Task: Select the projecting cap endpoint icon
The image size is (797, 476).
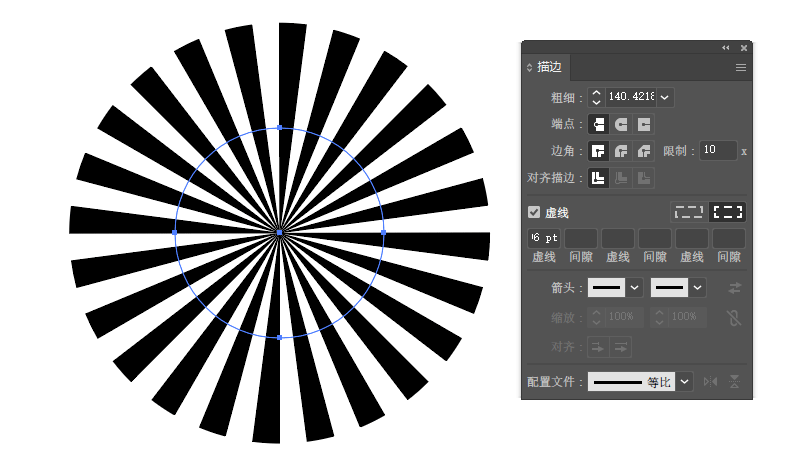Action: [x=644, y=124]
